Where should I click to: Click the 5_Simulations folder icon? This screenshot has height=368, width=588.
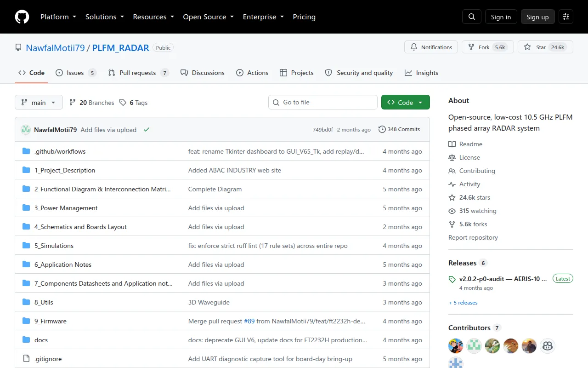tap(26, 246)
